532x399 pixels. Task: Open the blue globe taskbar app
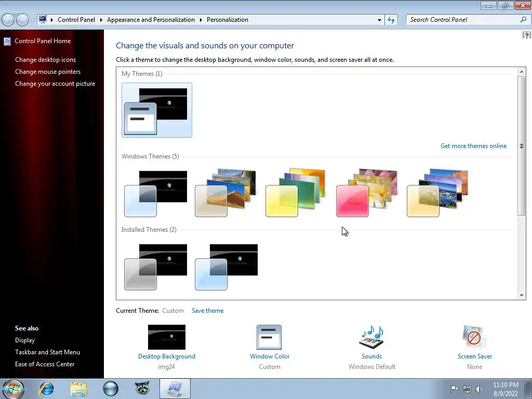point(111,389)
